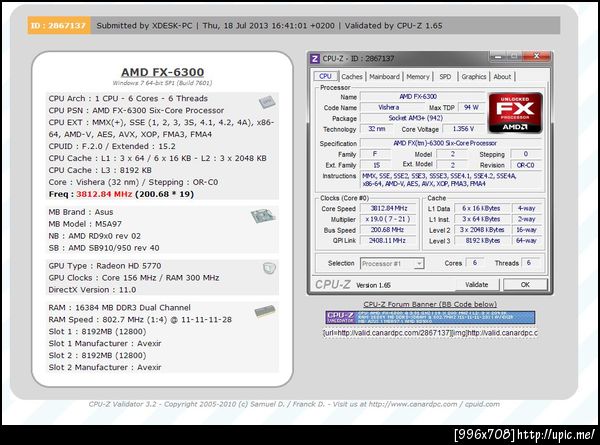The height and width of the screenshot is (445, 600).
Task: Click the CPUID : F.2.0 / Extended line
Action: point(112,146)
